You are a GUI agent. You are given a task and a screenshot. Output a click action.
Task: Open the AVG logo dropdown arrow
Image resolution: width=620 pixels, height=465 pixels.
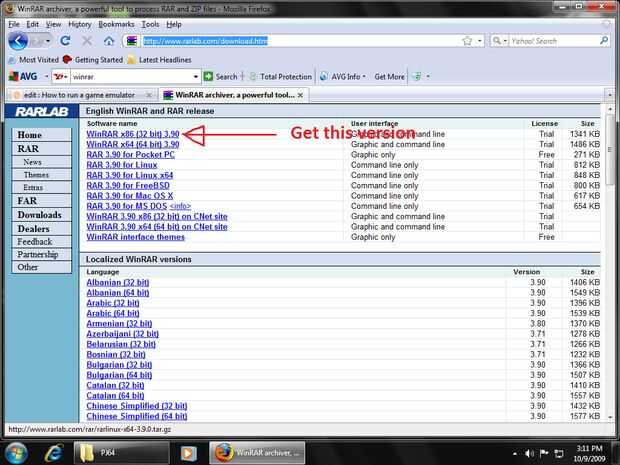point(46,76)
